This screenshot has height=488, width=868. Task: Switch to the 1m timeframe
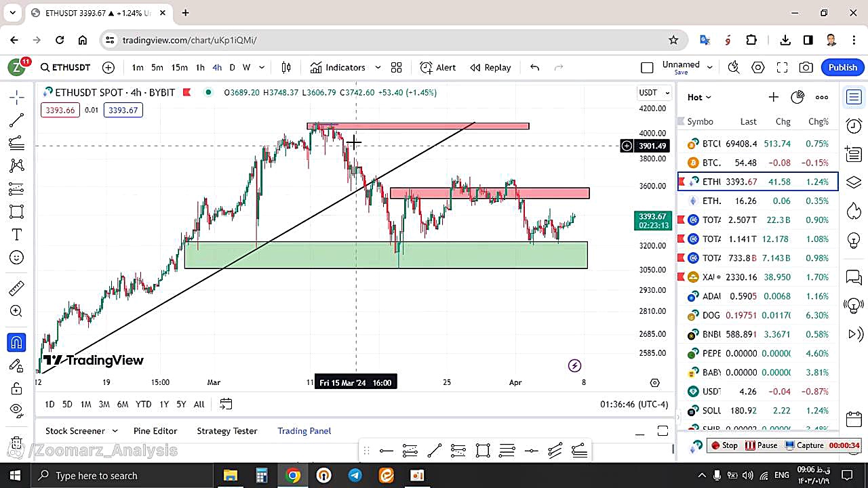(138, 67)
